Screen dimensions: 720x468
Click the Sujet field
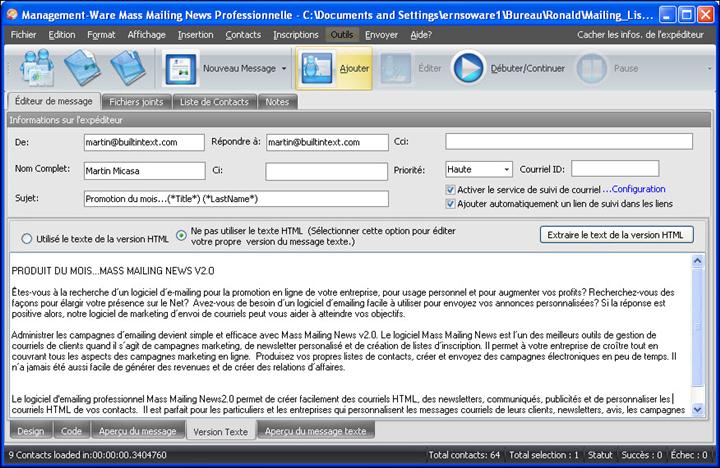[236, 198]
